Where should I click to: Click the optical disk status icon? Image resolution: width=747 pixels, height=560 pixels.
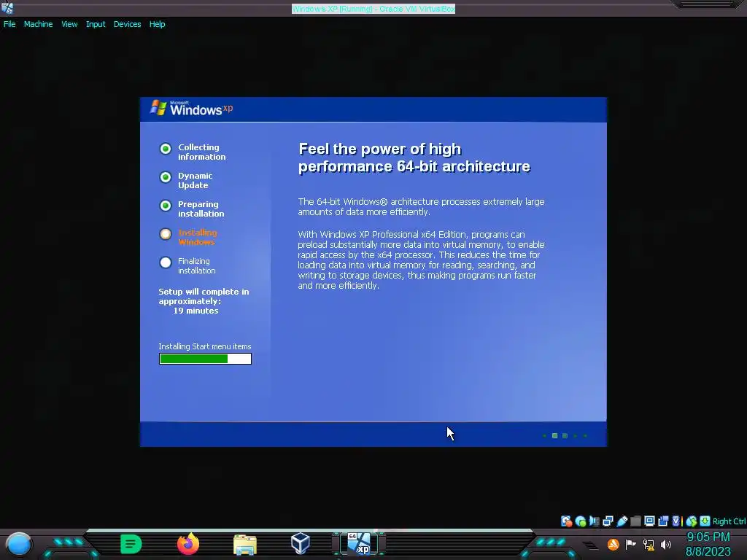580,521
